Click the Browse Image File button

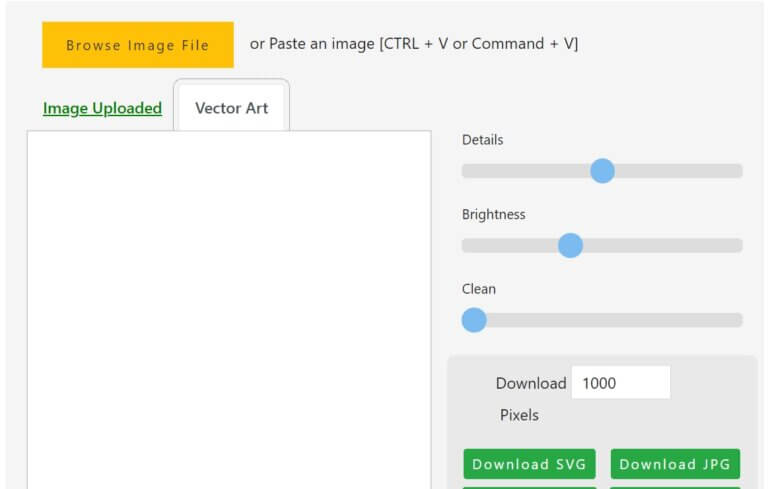click(137, 45)
